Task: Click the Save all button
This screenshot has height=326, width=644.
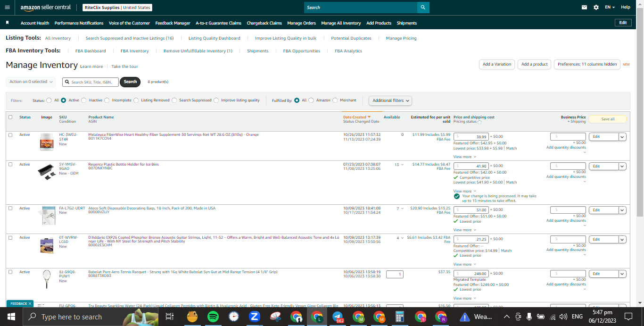Action: point(607,119)
